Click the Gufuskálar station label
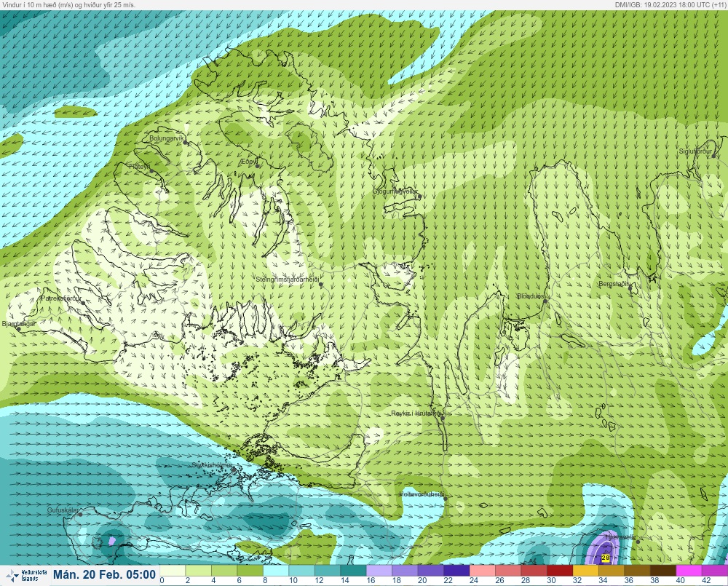 pyautogui.click(x=63, y=510)
